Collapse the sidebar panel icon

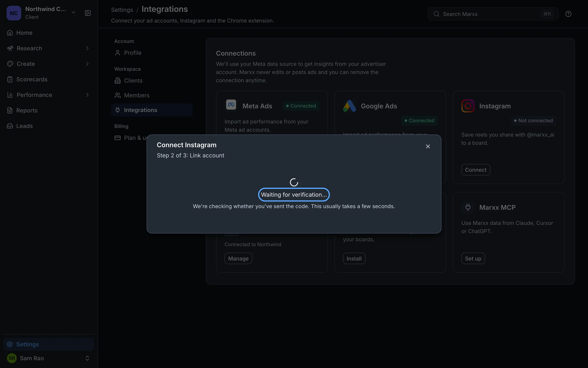[88, 13]
